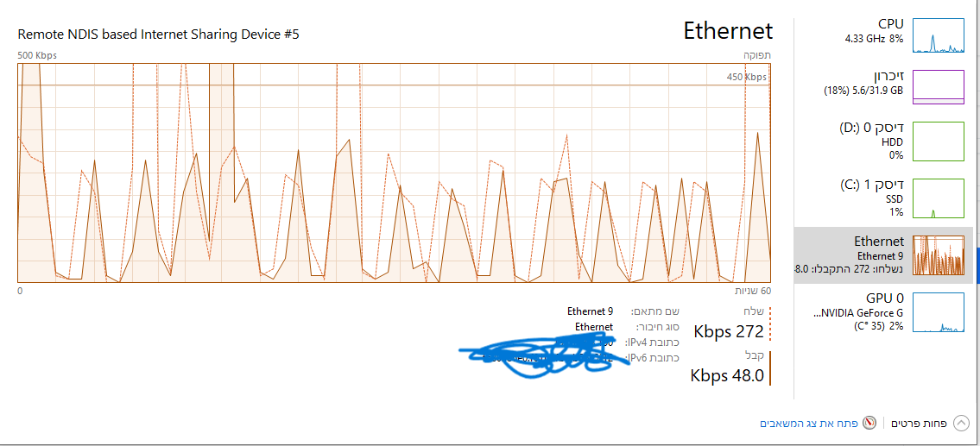This screenshot has height=446, width=980.
Task: Click the Disk 1 (C:) mini graph
Action: (x=938, y=198)
